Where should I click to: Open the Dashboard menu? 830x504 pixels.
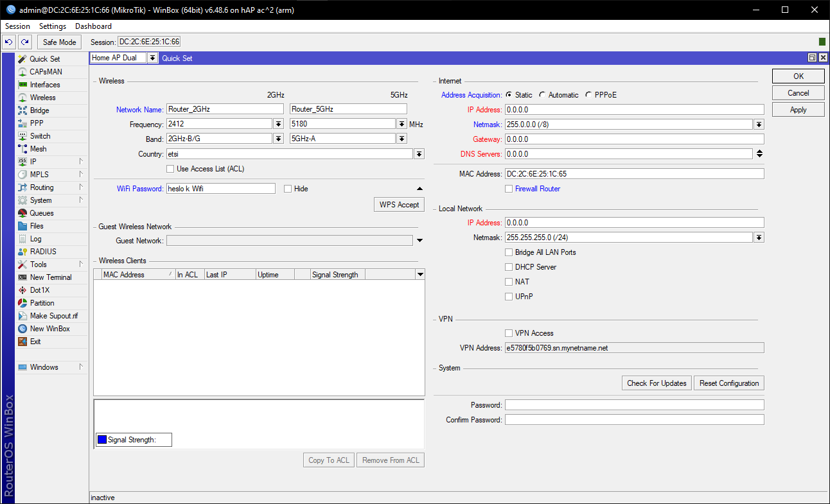(93, 26)
